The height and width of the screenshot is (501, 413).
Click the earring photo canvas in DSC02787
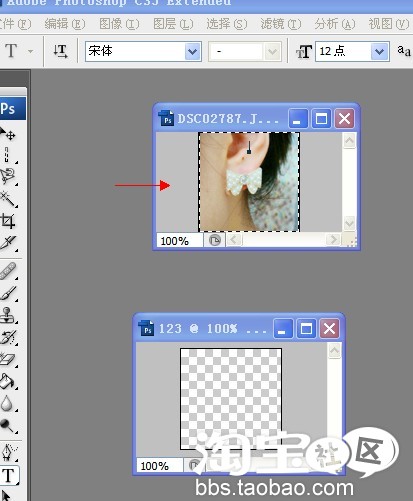pos(249,182)
